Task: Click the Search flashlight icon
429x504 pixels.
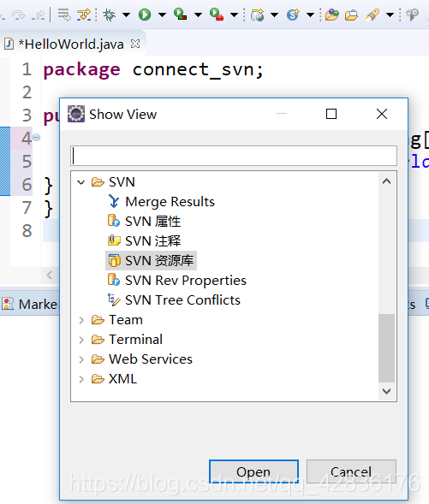Action: tap(372, 15)
